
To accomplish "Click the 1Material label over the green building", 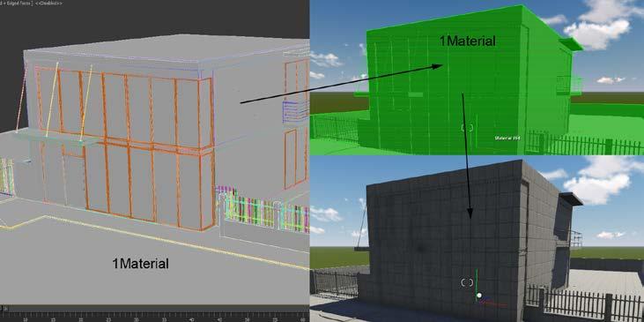I will coord(468,41).
